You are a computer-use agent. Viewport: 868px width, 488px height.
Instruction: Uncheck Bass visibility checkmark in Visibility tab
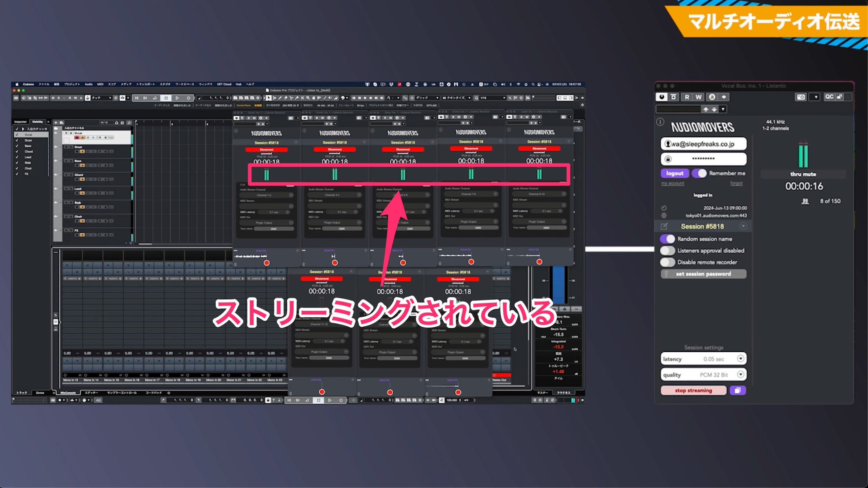coord(17,146)
